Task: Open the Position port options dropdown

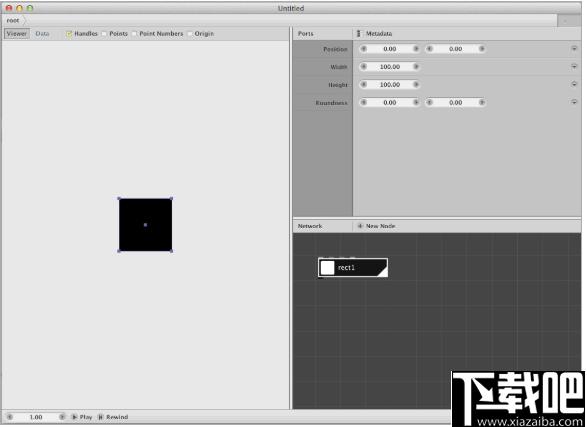Action: point(574,49)
